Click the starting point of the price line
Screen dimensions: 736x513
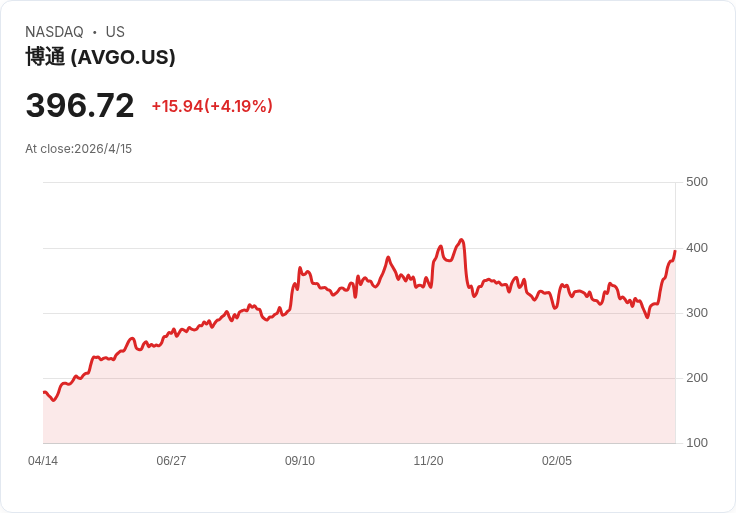[x=44, y=392]
